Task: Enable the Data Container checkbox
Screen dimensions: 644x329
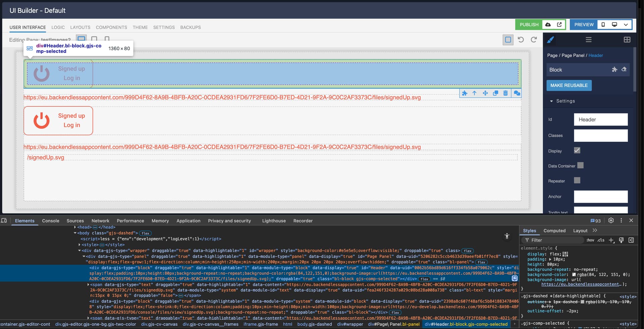Action: pos(580,166)
